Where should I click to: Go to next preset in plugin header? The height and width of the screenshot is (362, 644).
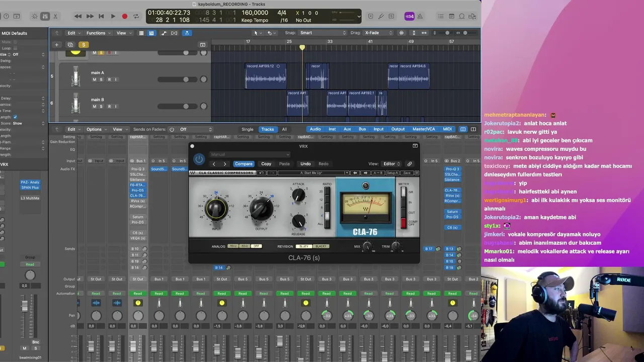tap(225, 164)
